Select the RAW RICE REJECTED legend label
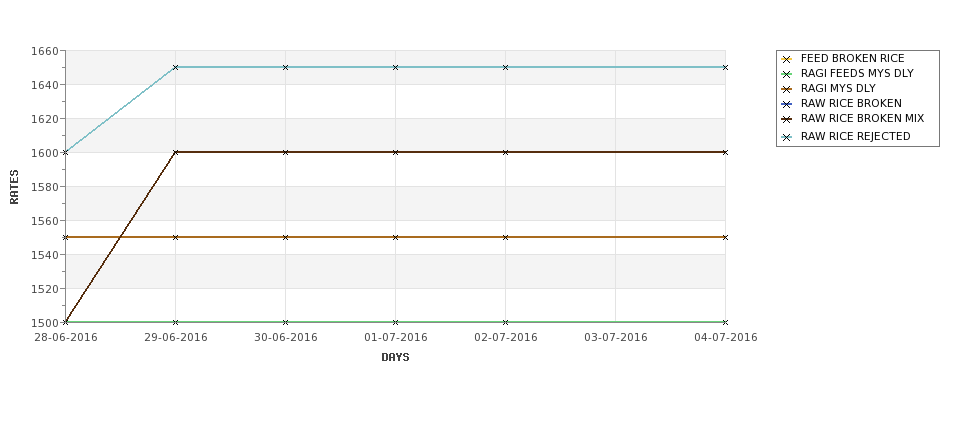This screenshot has height=429, width=975. 856,136
